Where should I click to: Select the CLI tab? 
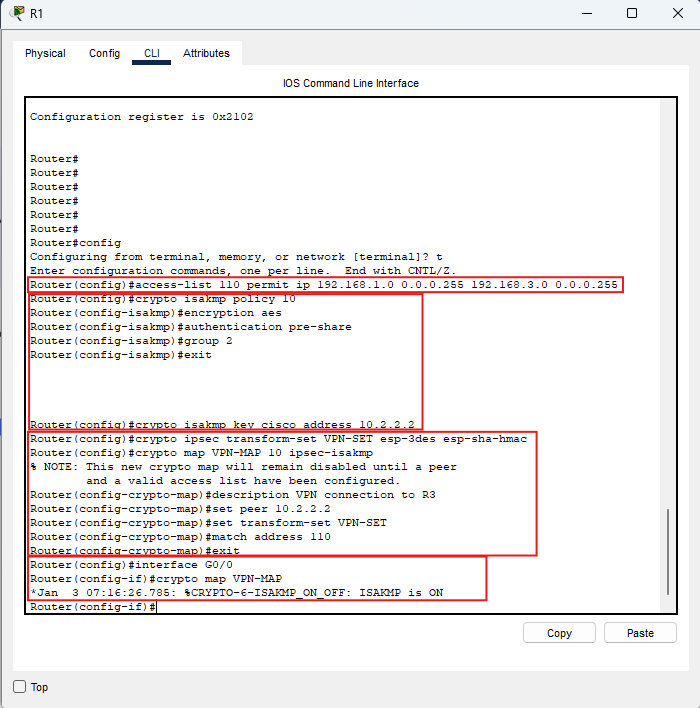151,53
